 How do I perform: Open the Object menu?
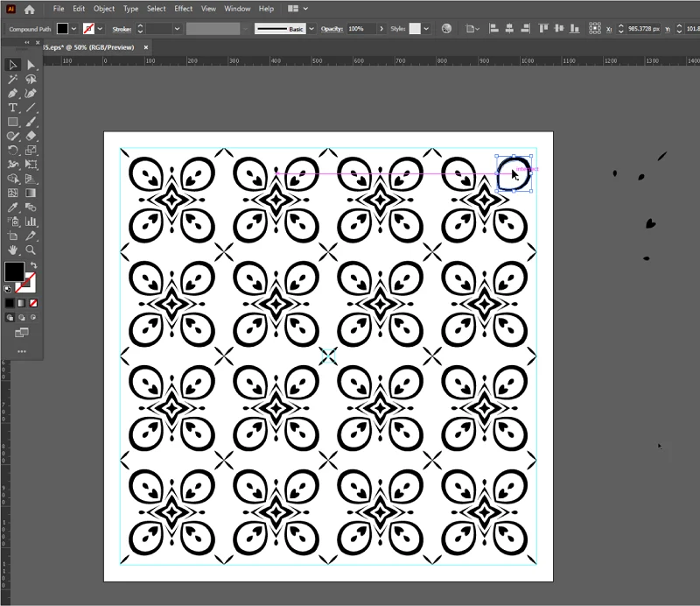pos(104,9)
